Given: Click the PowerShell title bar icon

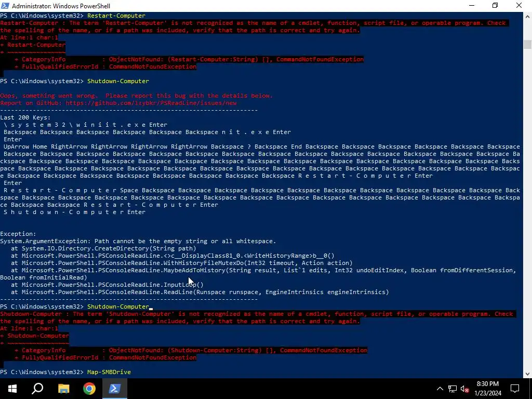Looking at the screenshot, I should coord(5,6).
